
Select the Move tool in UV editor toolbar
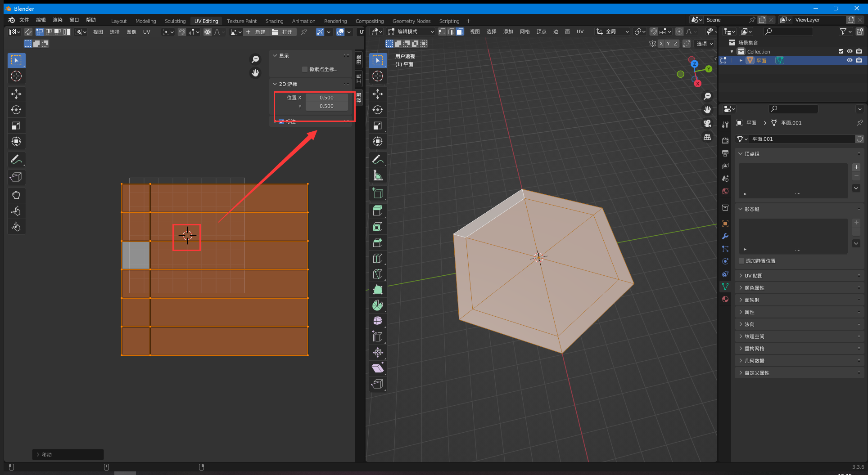16,94
